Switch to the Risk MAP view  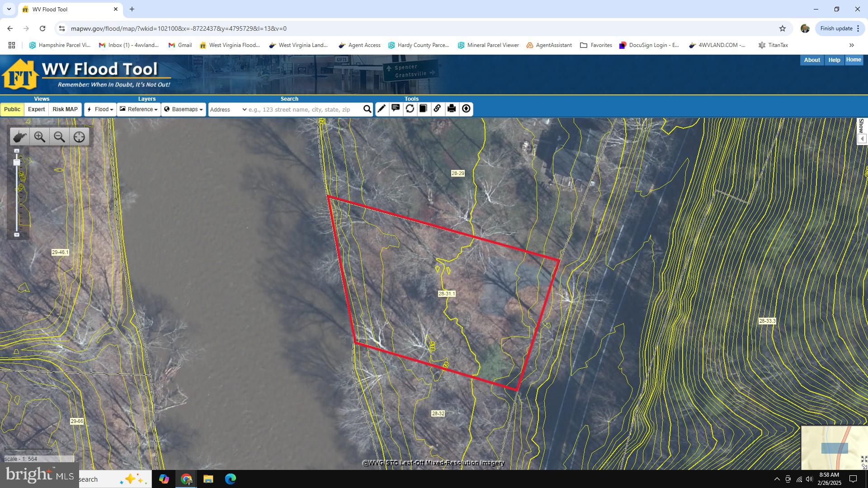[65, 109]
